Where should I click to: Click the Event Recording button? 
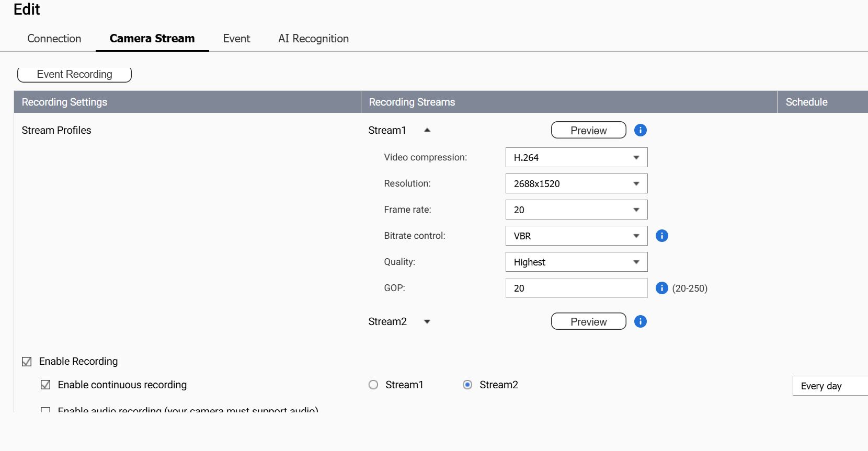tap(74, 74)
